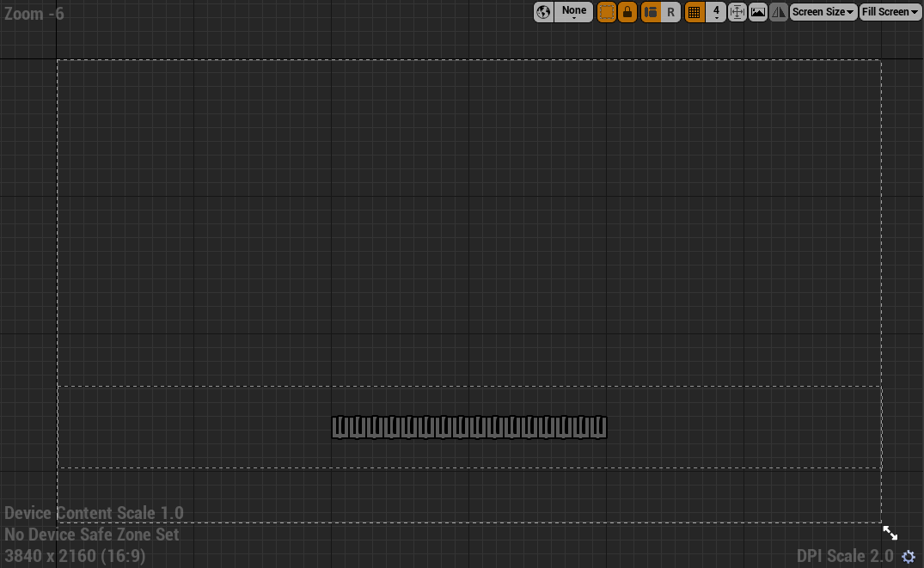The height and width of the screenshot is (568, 924).
Task: Open grid snap size 4 dropdown
Action: [x=716, y=12]
